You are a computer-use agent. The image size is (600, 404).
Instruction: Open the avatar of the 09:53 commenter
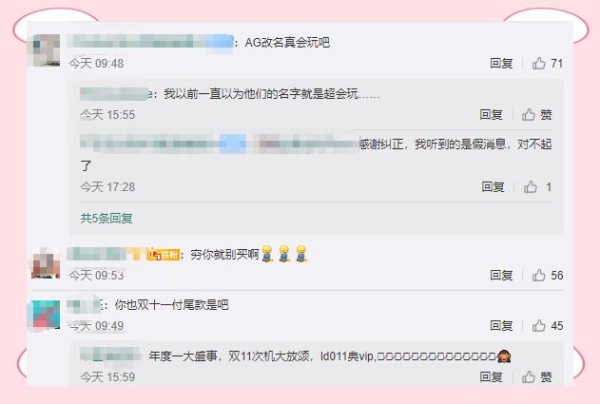46,263
